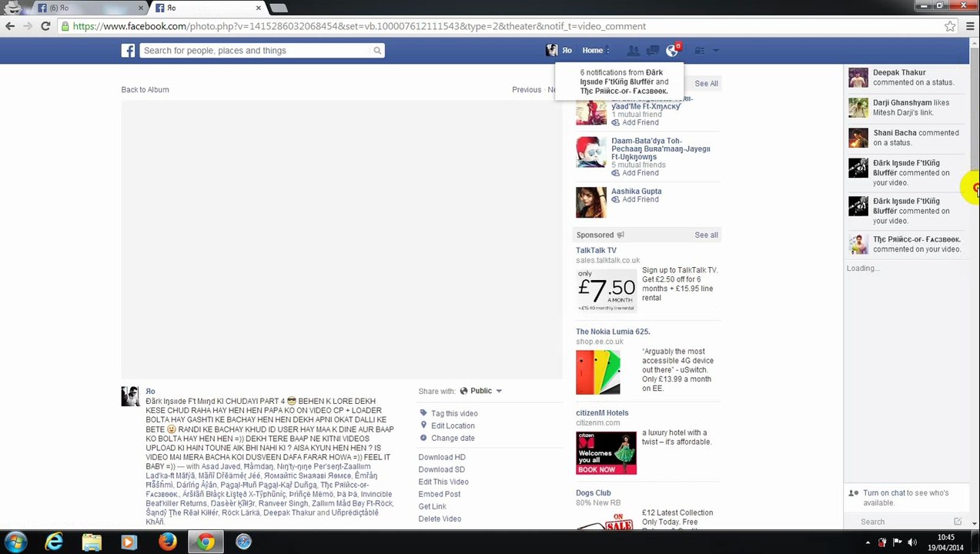
Task: Click the search magnifier icon
Action: point(377,51)
